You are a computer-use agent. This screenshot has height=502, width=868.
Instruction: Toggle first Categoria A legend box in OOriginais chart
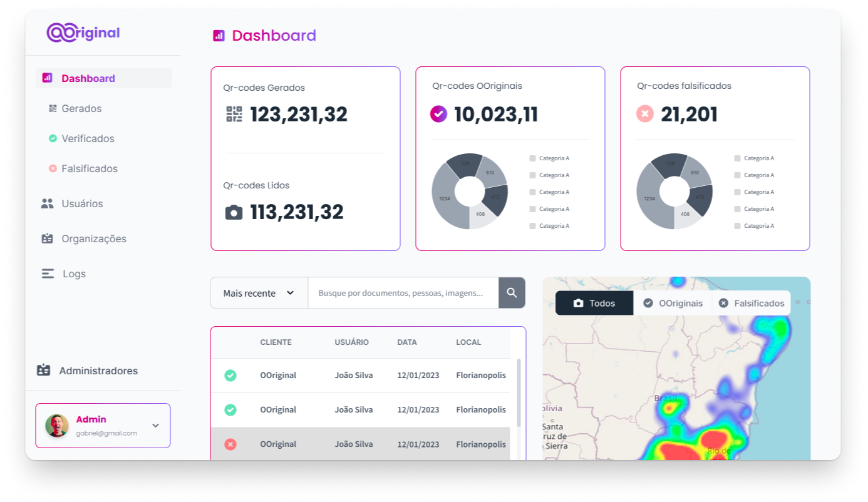coord(532,158)
